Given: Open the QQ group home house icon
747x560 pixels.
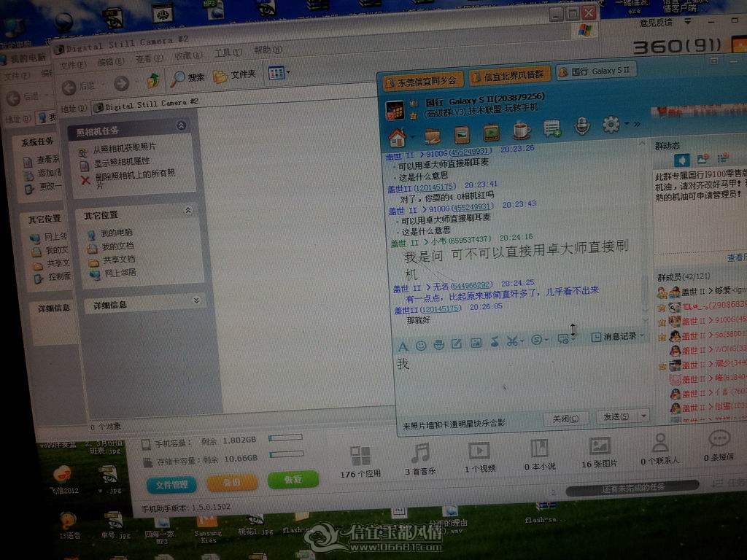Looking at the screenshot, I should [397, 138].
